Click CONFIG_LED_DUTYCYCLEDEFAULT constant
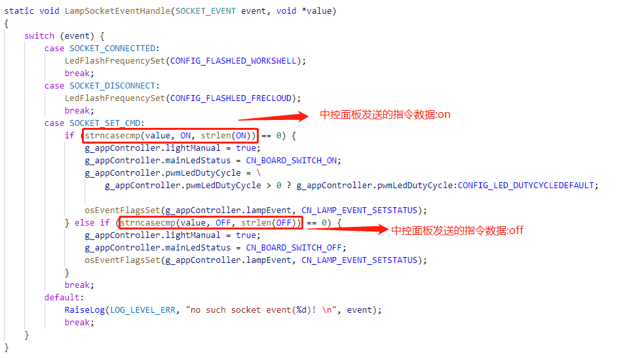 pyautogui.click(x=525, y=186)
